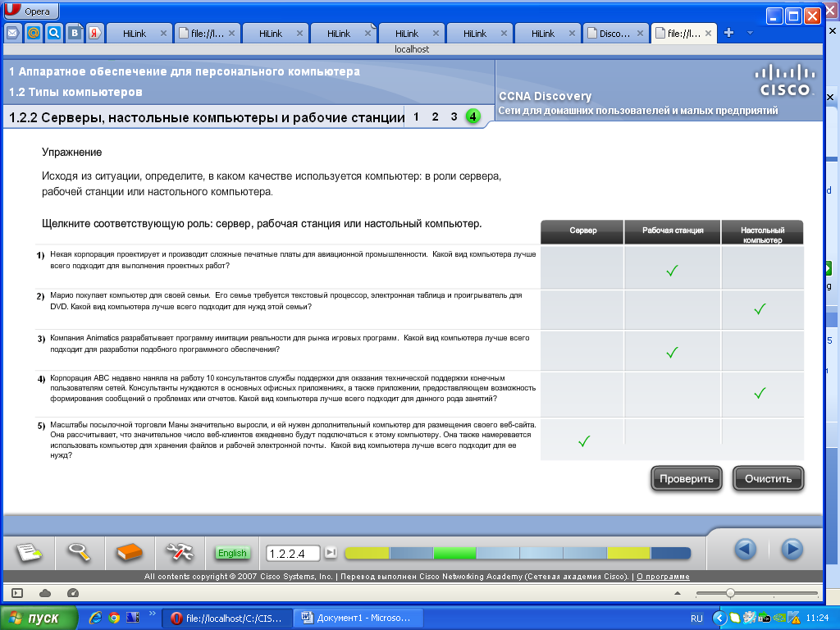Image resolution: width=840 pixels, height=630 pixels.
Task: Go to next page with right arrow
Action: pyautogui.click(x=792, y=549)
